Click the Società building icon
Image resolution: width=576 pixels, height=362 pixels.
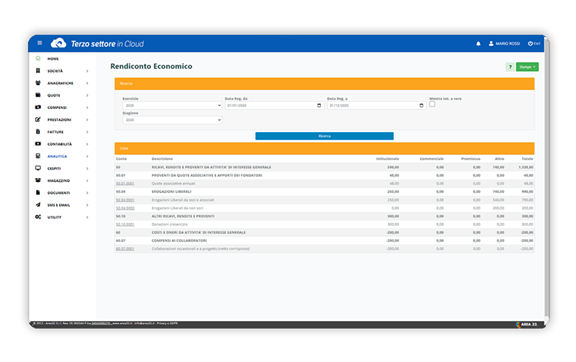click(x=38, y=71)
